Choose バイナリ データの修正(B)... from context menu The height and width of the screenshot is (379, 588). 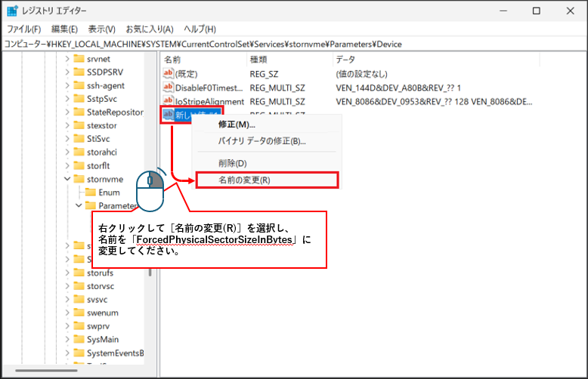click(x=262, y=141)
